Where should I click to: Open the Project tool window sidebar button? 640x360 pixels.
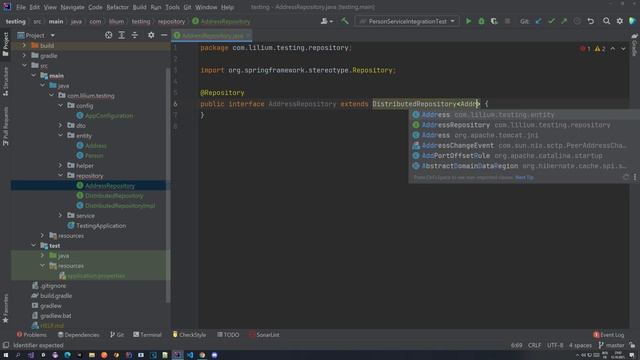click(5, 44)
